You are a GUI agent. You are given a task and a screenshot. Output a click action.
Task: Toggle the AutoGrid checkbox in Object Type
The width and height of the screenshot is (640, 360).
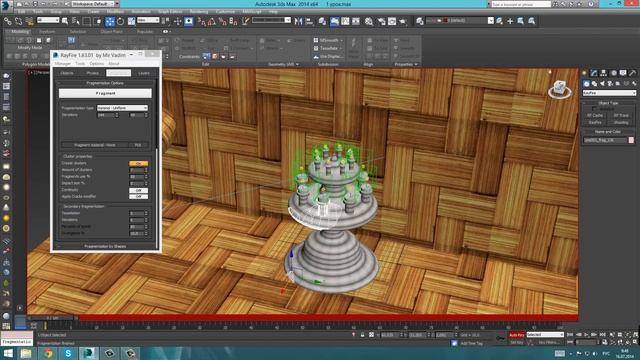pos(594,109)
